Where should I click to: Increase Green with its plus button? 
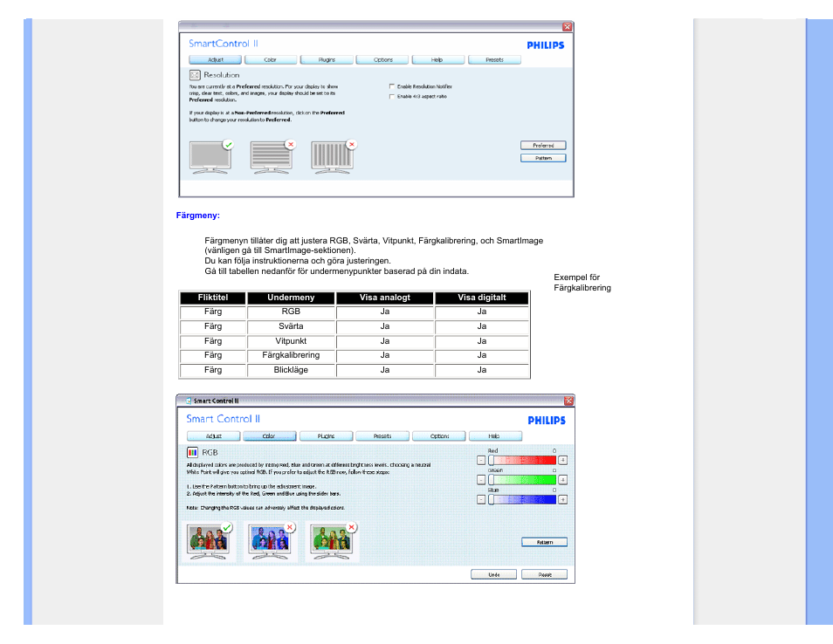tap(562, 480)
